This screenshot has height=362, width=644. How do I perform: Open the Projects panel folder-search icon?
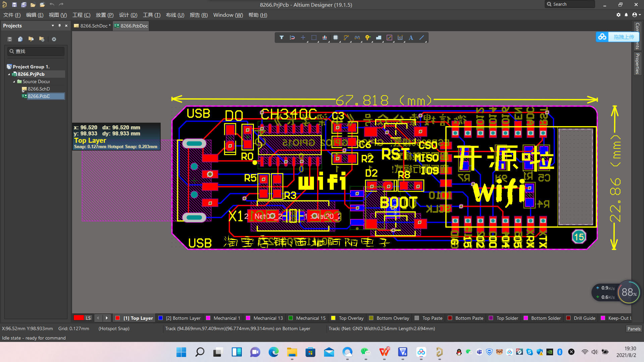coord(31,39)
